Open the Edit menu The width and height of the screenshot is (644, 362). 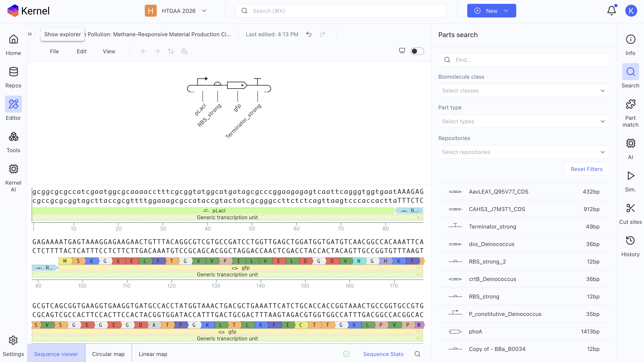tap(82, 51)
